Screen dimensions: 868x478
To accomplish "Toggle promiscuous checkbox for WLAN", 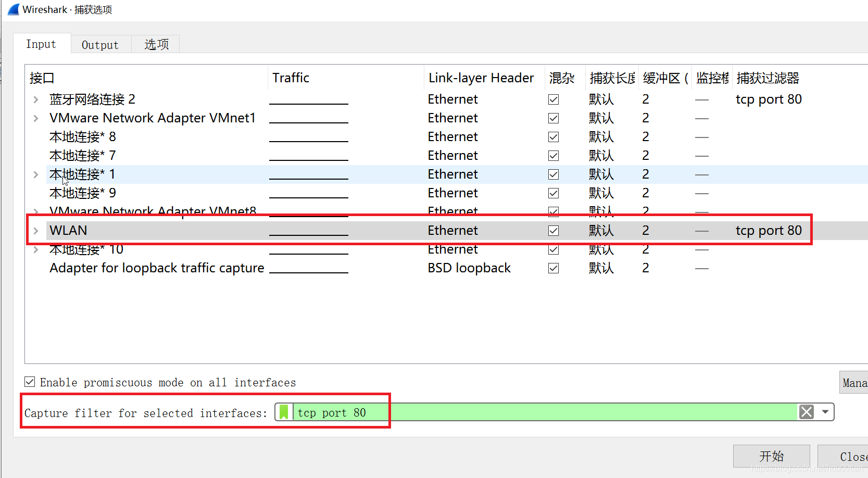I will tap(553, 231).
